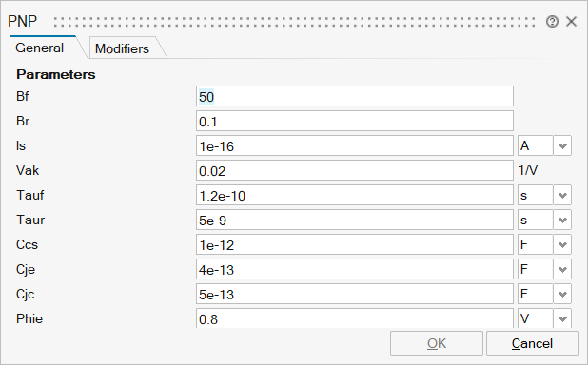The width and height of the screenshot is (588, 365).
Task: Focus the Is value field
Action: tap(355, 145)
